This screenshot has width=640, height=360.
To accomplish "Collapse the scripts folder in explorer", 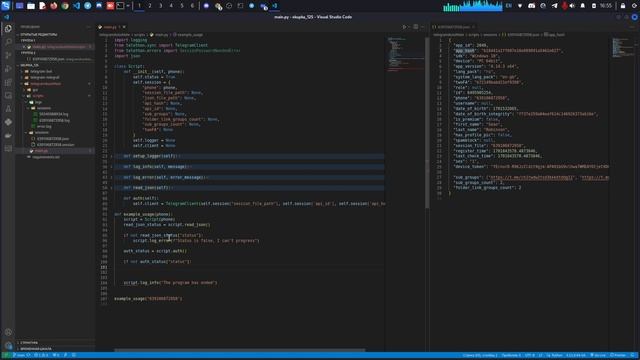I will 38,96.
